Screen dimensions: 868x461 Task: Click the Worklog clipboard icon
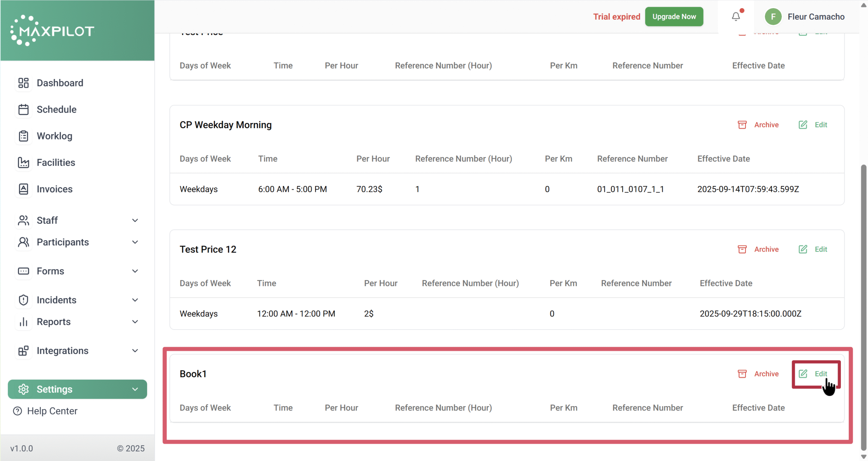23,136
